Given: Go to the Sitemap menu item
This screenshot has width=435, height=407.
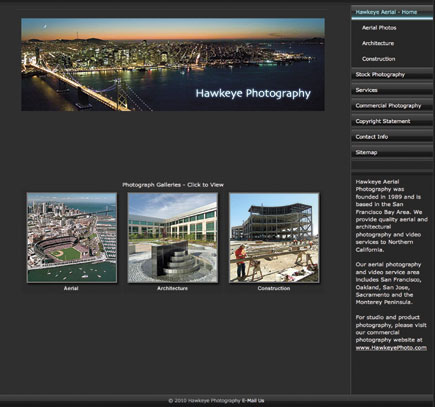Looking at the screenshot, I should (392, 153).
